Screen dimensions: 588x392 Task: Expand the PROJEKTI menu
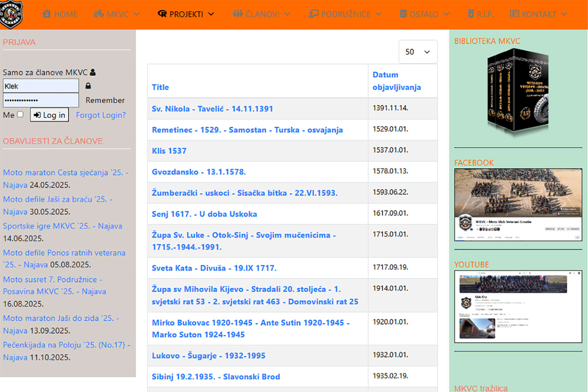click(x=186, y=14)
